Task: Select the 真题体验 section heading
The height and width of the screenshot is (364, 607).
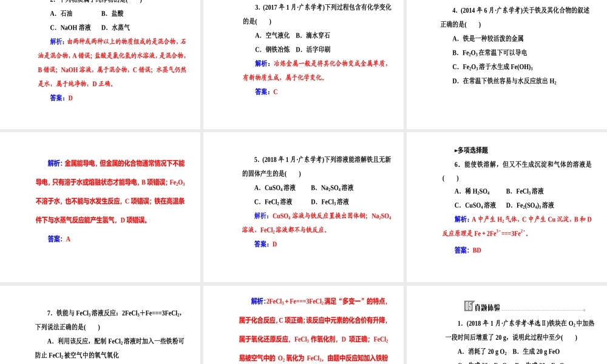Action: (486, 307)
